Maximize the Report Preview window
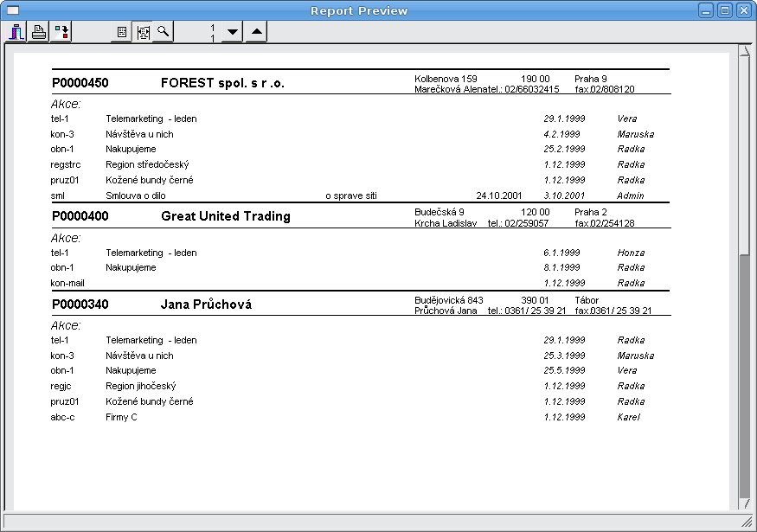This screenshot has height=532, width=757. (x=725, y=10)
